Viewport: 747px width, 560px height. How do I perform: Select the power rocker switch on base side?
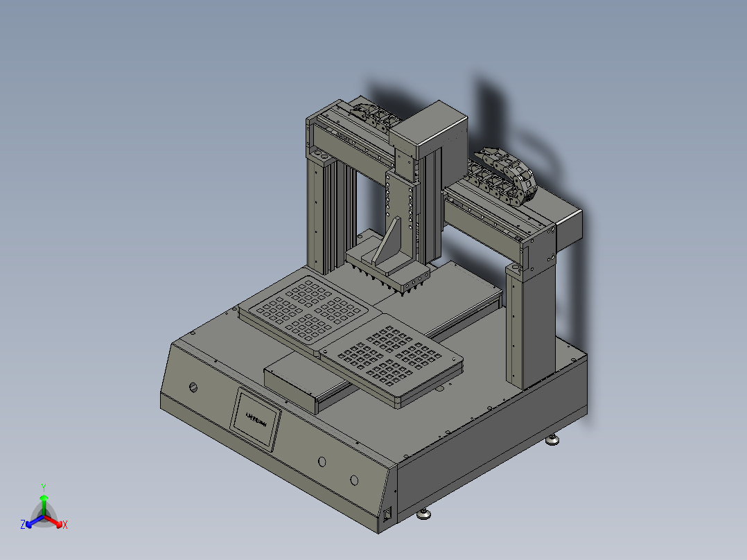(x=388, y=514)
